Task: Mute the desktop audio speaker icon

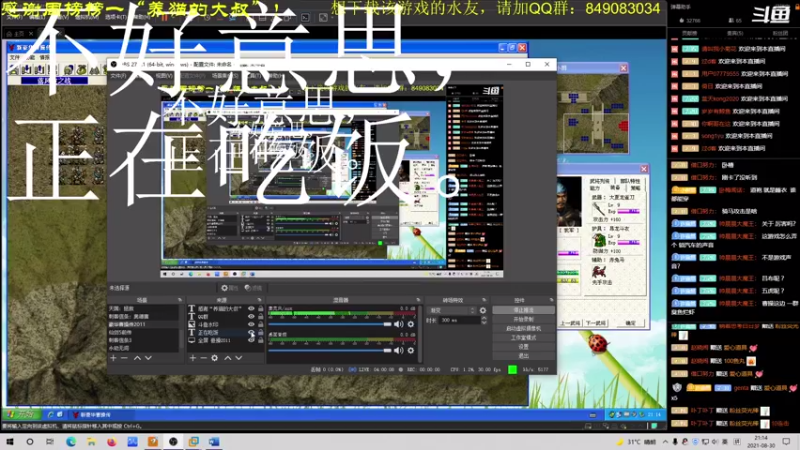Action: [398, 350]
